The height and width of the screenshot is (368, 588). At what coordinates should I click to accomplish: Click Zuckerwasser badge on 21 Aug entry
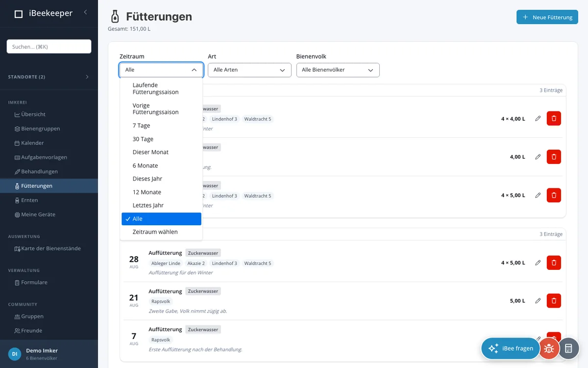pos(203,291)
